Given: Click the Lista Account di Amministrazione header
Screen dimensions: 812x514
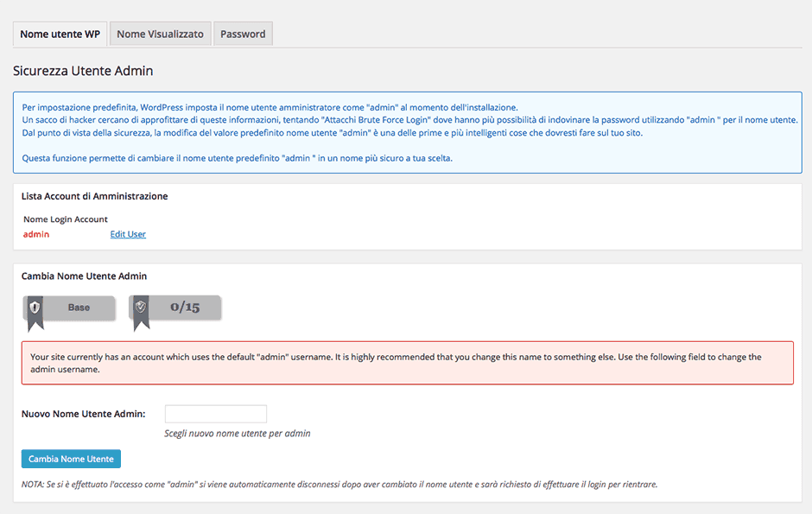Looking at the screenshot, I should (95, 196).
